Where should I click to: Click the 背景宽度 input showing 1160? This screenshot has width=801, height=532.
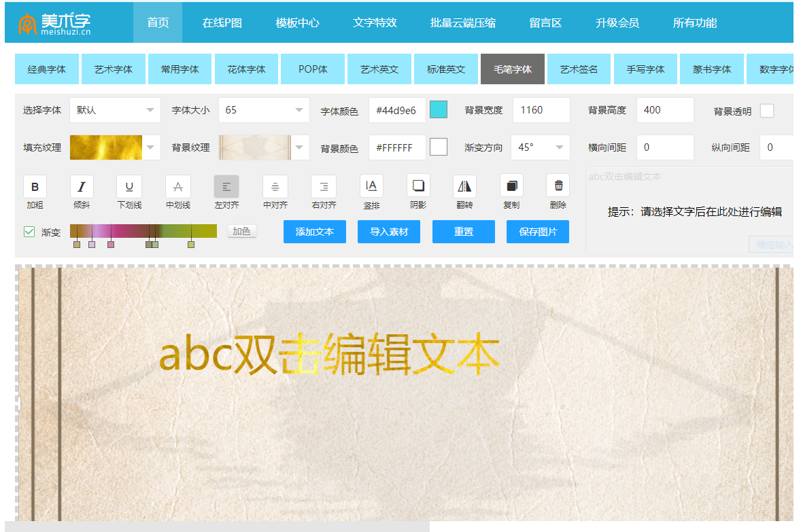click(541, 110)
